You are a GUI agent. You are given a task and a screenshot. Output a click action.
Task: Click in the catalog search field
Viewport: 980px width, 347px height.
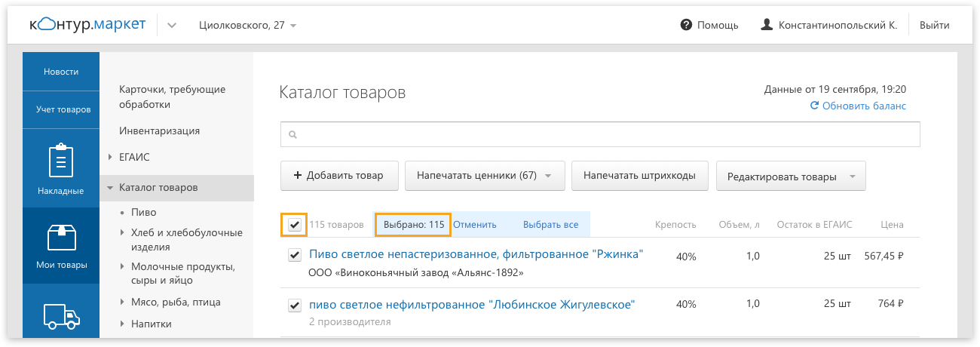tap(603, 135)
